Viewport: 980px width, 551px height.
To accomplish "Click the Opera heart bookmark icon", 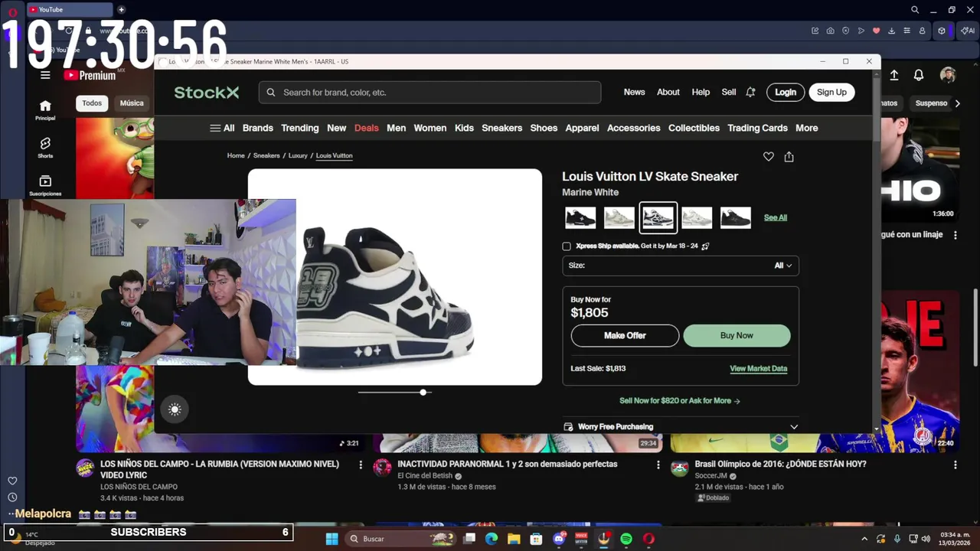I will coord(877,31).
